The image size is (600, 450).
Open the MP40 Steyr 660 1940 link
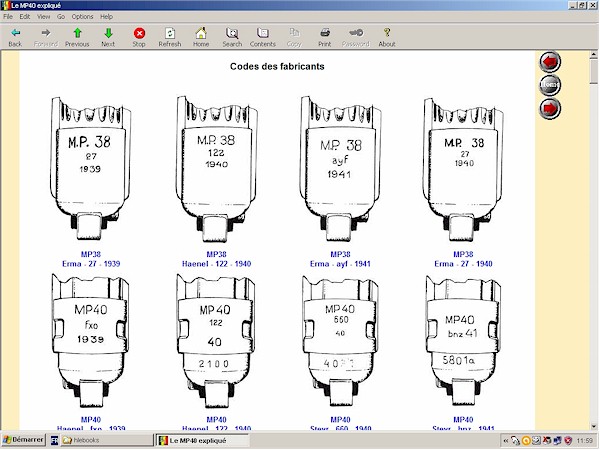tap(340, 424)
